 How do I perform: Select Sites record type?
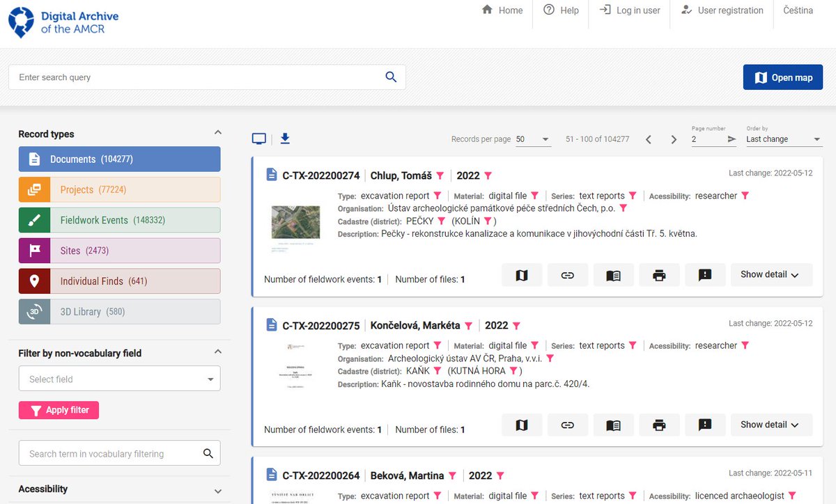119,251
